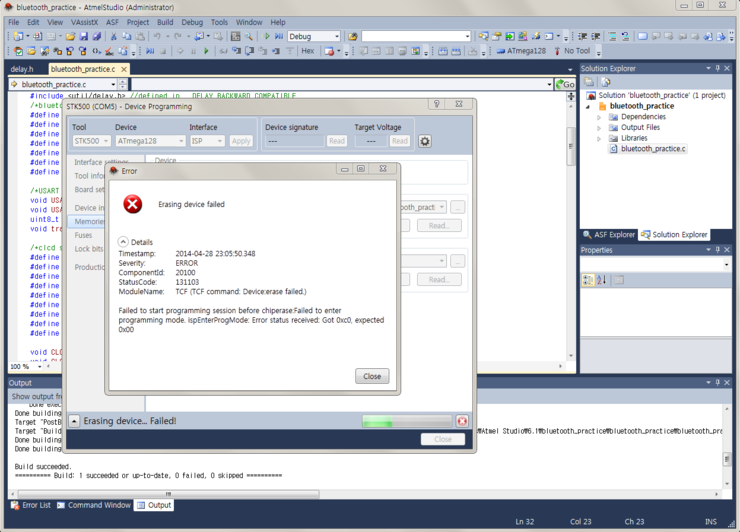
Task: Open the ASF menu
Action: point(112,22)
